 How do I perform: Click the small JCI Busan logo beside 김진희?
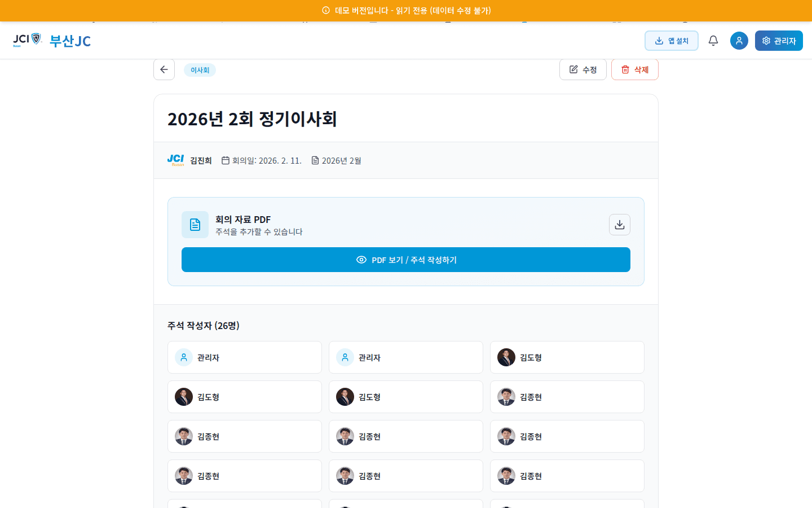(175, 160)
